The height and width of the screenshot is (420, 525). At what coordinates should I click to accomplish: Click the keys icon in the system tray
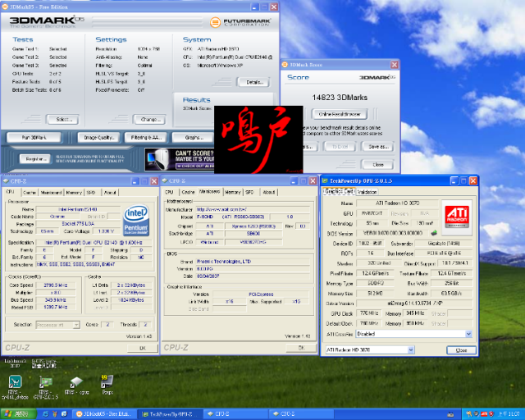pos(468,414)
